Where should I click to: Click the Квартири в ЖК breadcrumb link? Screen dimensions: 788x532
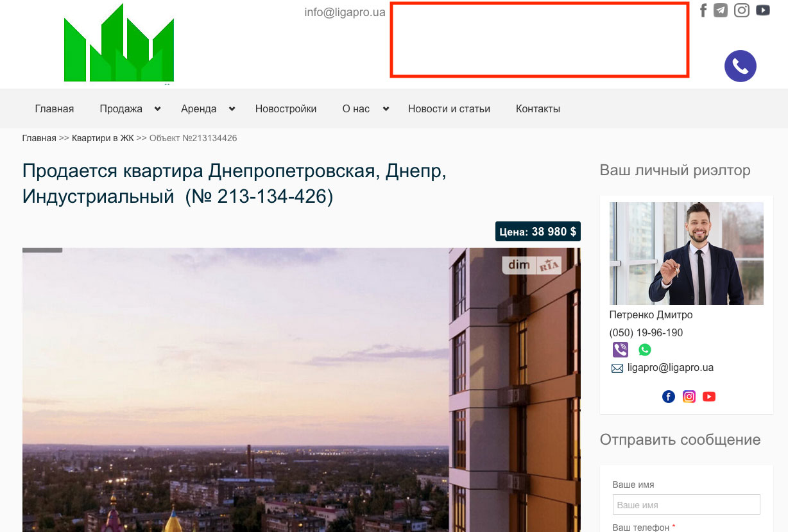point(103,138)
